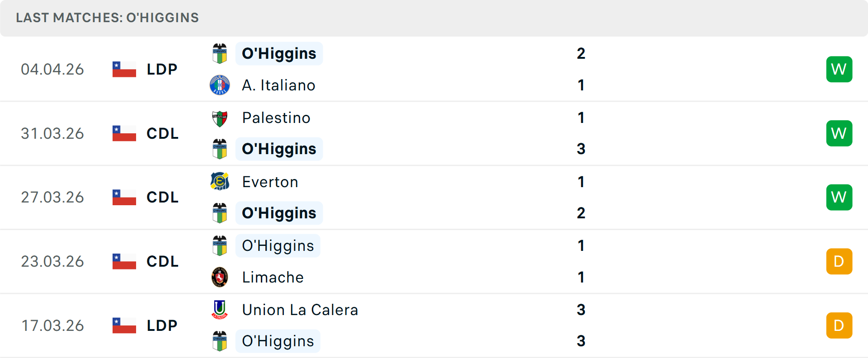Click LDP league label for 04.04.26
The height and width of the screenshot is (358, 868).
pos(162,69)
